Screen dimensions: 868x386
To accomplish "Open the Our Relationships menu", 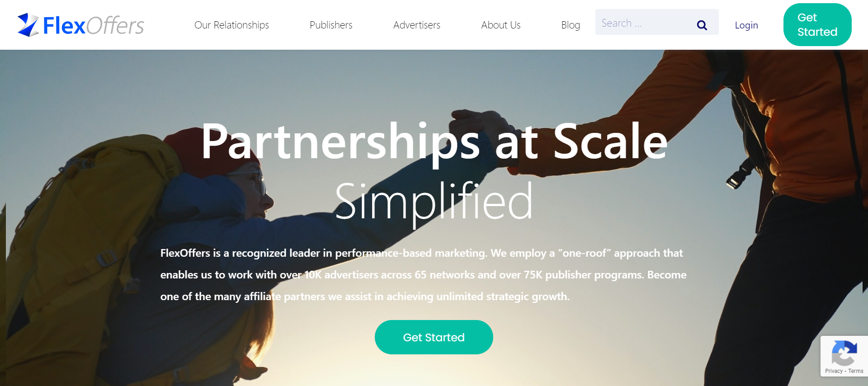I will click(231, 25).
